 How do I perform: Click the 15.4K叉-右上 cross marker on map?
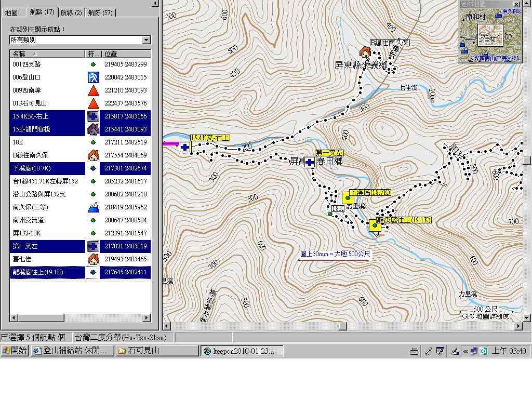coord(185,148)
